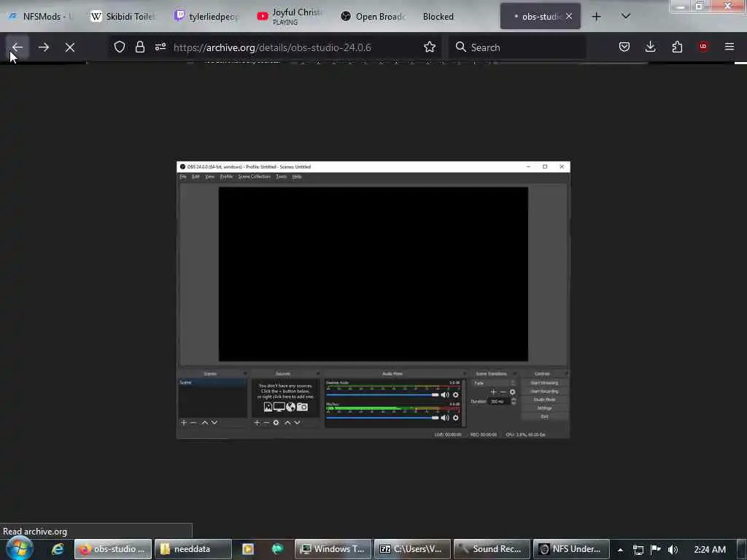Screen dimensions: 747x560
Task: Open the needdata folder taskbar button
Action: click(192, 549)
